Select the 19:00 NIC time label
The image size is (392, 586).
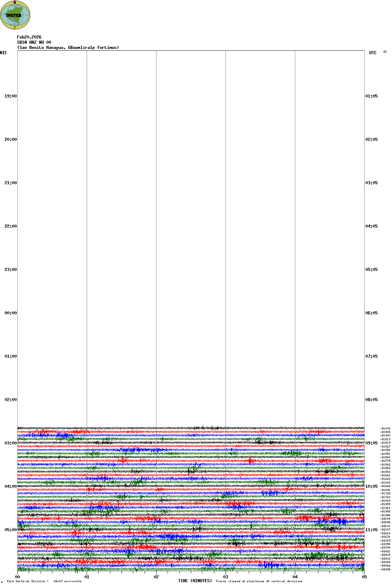[x=10, y=96]
